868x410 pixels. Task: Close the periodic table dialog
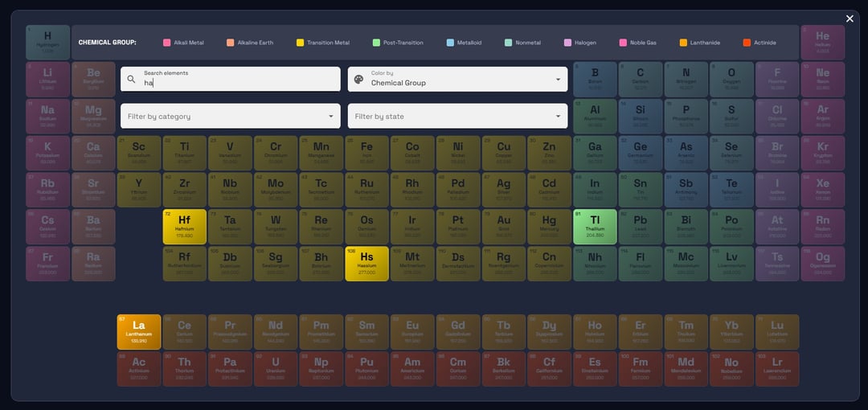tap(850, 18)
